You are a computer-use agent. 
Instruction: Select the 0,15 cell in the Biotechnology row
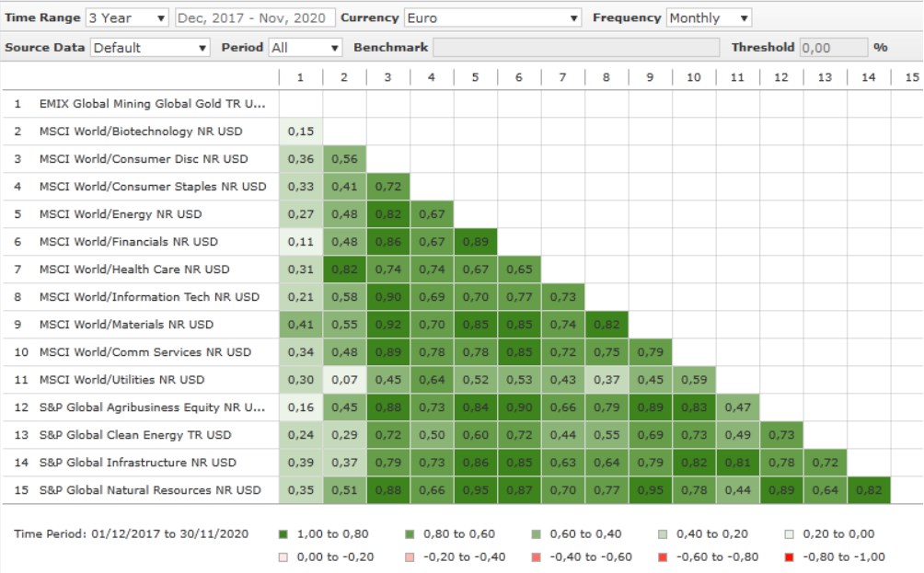[x=301, y=132]
